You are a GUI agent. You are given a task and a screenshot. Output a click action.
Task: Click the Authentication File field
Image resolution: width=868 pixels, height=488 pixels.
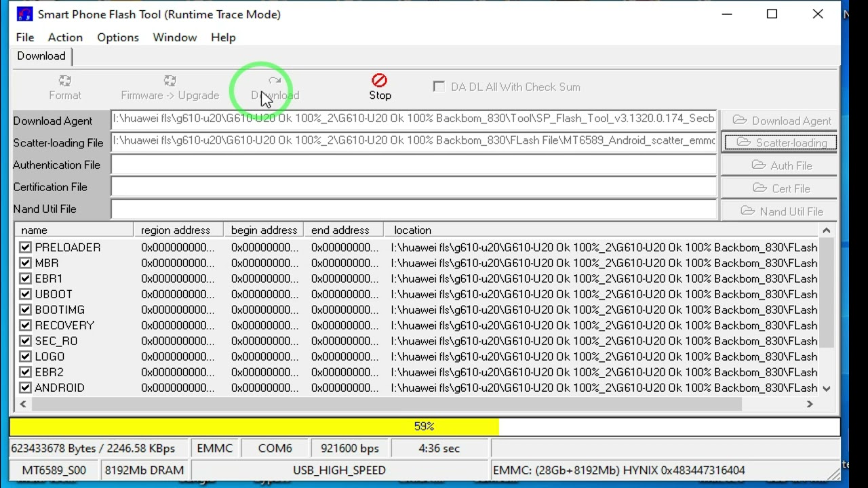[x=414, y=165]
